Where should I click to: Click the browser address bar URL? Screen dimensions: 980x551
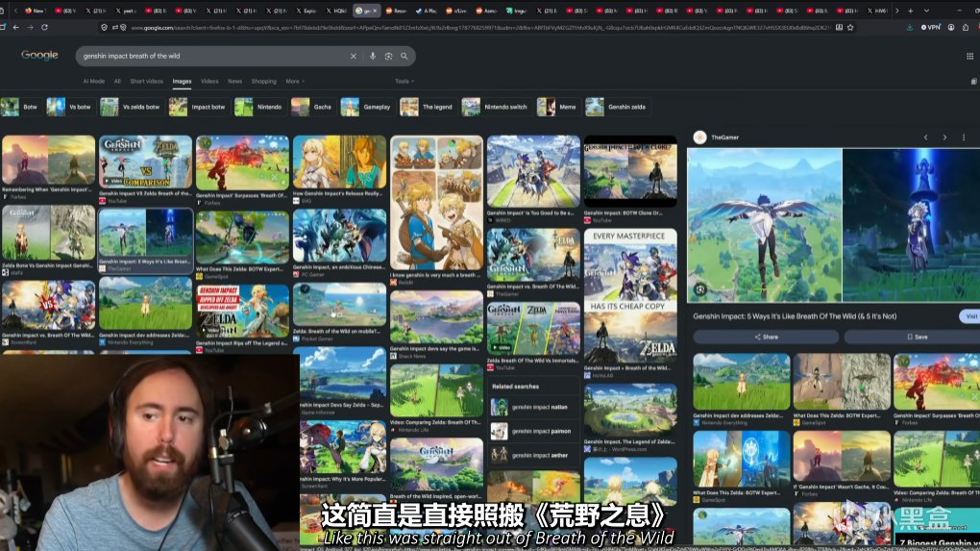pyautogui.click(x=478, y=28)
